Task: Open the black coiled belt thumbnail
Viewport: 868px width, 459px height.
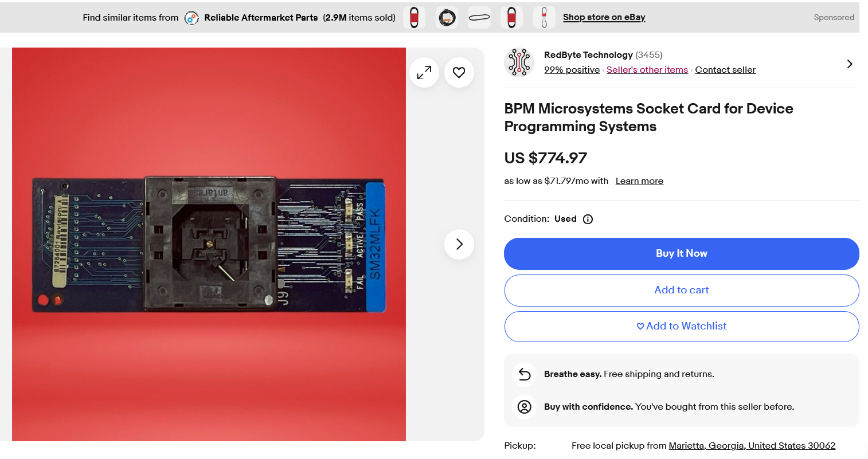Action: [447, 18]
